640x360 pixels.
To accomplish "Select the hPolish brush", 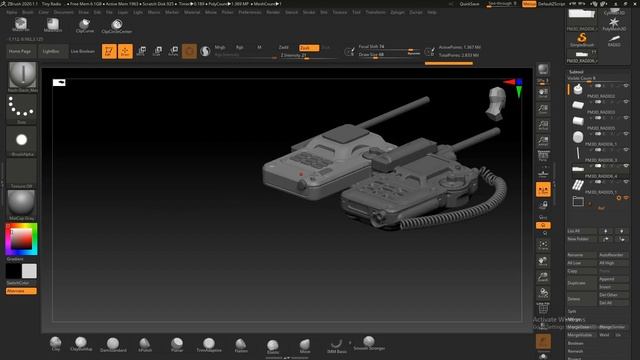I will point(144,344).
